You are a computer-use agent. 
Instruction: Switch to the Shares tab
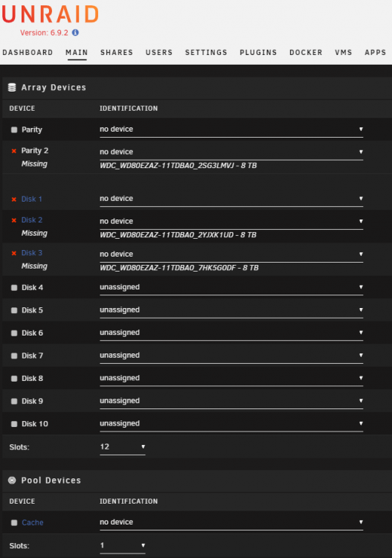click(x=116, y=52)
